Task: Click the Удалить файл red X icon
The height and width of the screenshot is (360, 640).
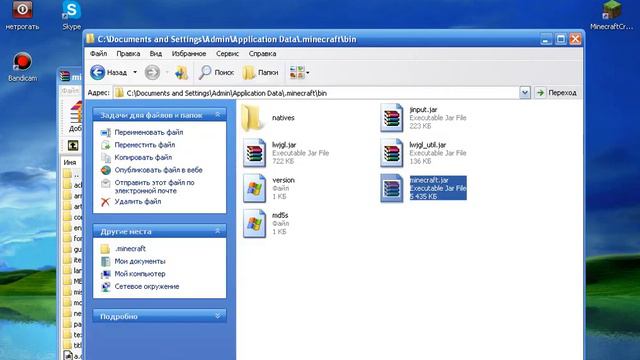Action: pos(105,202)
